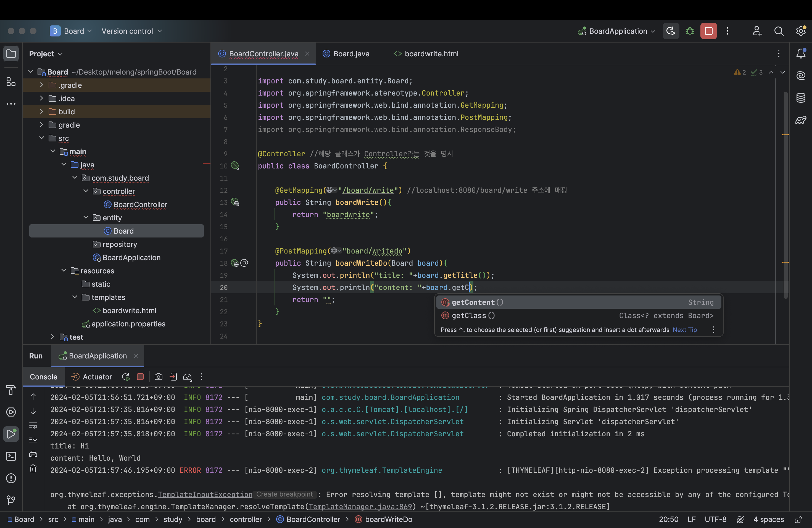Click the Next Tip link
The width and height of the screenshot is (812, 528).
tap(684, 330)
